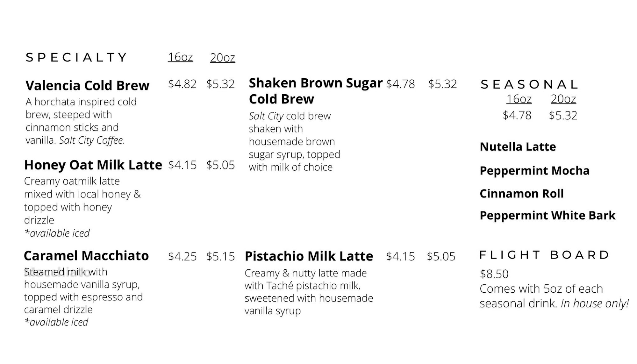Click the Salt City Coffee italic text
Viewport: 637px width, 364px height.
92,140
